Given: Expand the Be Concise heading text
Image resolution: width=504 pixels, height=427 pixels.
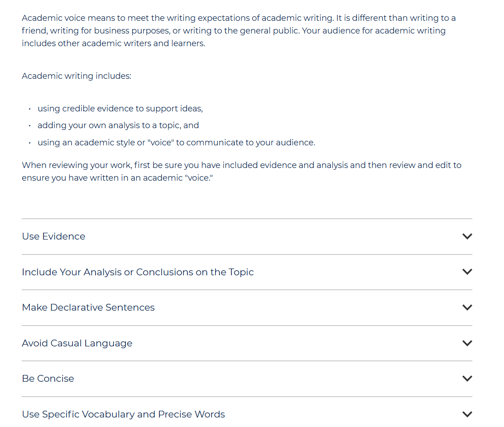Looking at the screenshot, I should tap(48, 379).
